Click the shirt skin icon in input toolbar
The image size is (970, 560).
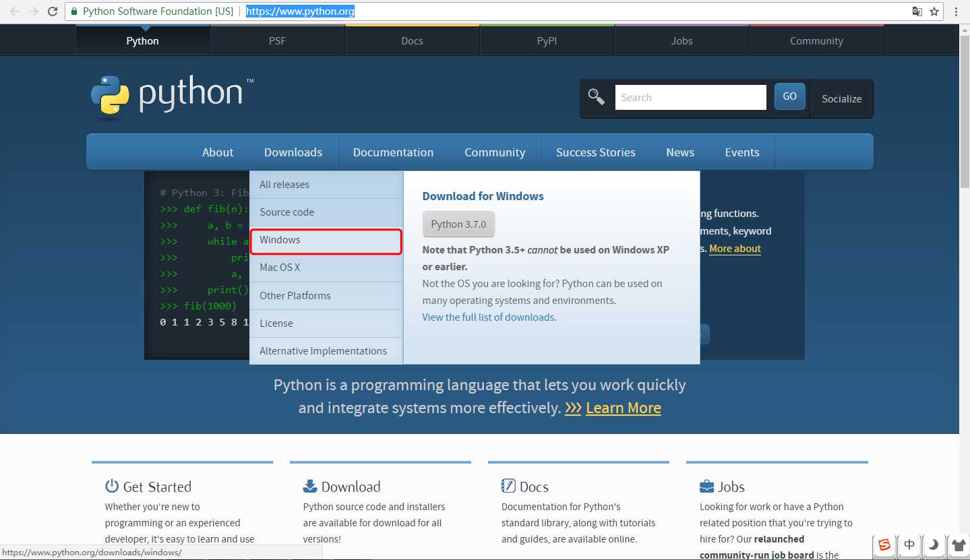point(957,545)
